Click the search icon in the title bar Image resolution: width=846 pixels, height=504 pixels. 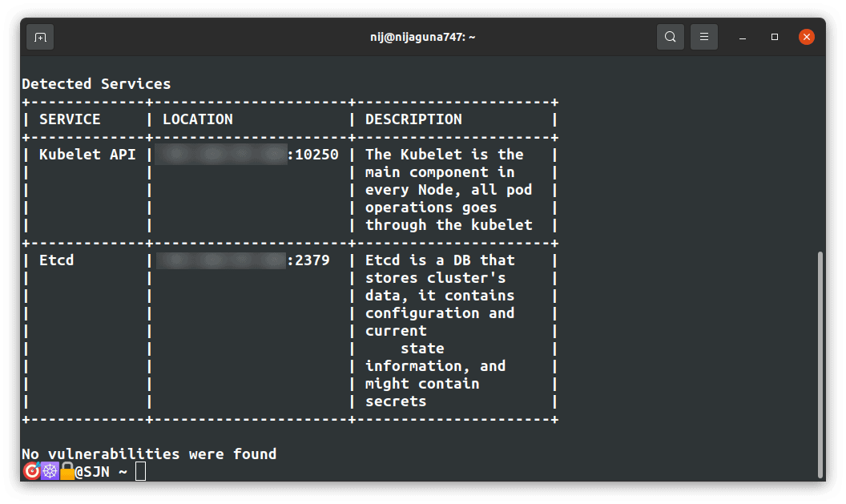point(670,37)
